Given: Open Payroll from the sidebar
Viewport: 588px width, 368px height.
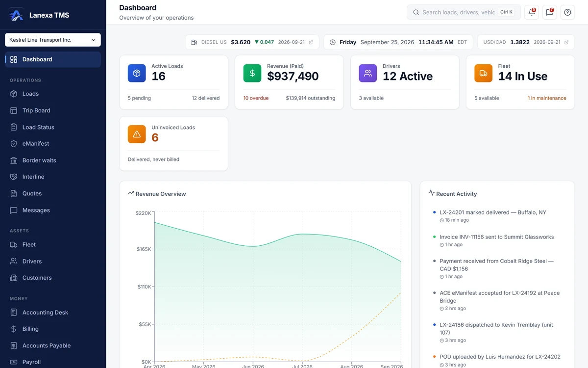Looking at the screenshot, I should [53, 362].
